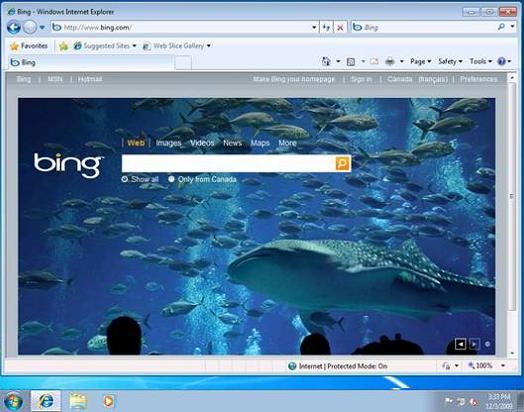Open the Suggested Sites favorites item

click(105, 46)
